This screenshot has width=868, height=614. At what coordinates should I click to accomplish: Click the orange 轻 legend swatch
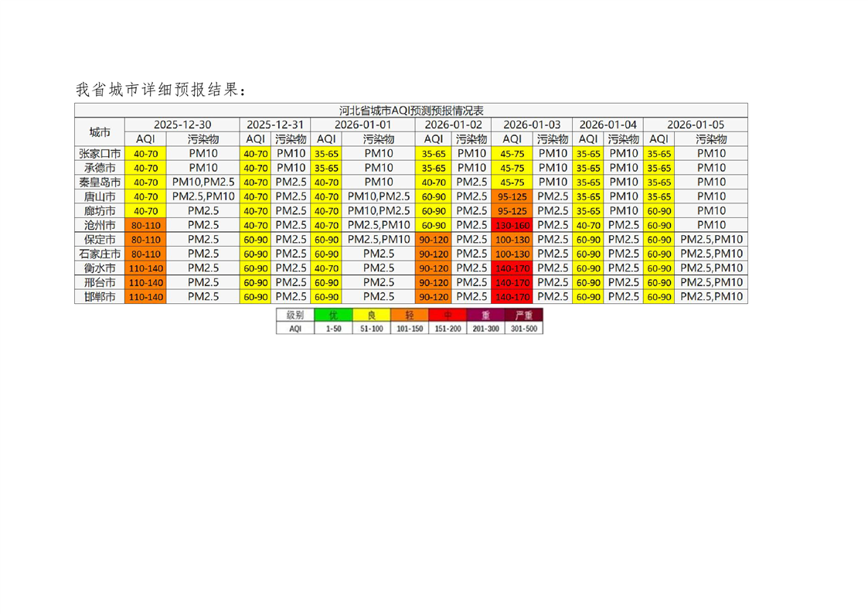coord(409,316)
